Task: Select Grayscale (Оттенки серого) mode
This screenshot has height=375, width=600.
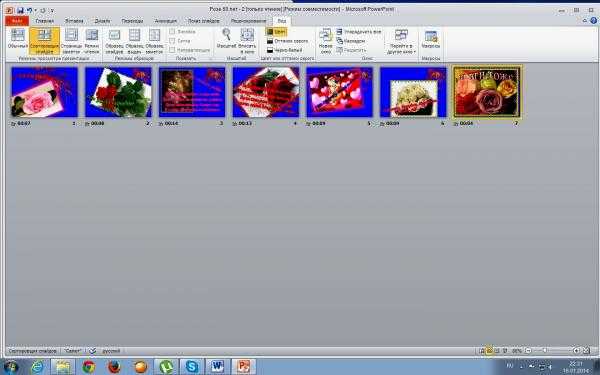Action: tap(287, 41)
